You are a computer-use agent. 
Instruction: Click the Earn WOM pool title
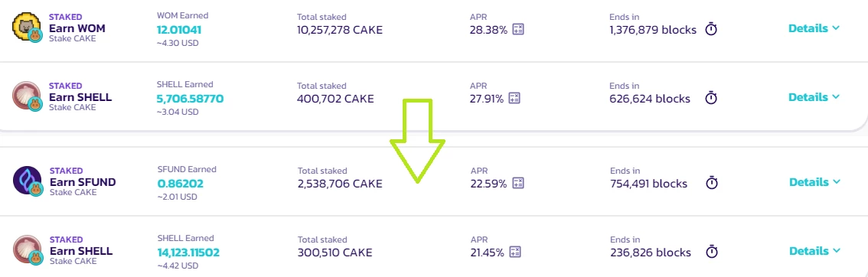coord(77,28)
